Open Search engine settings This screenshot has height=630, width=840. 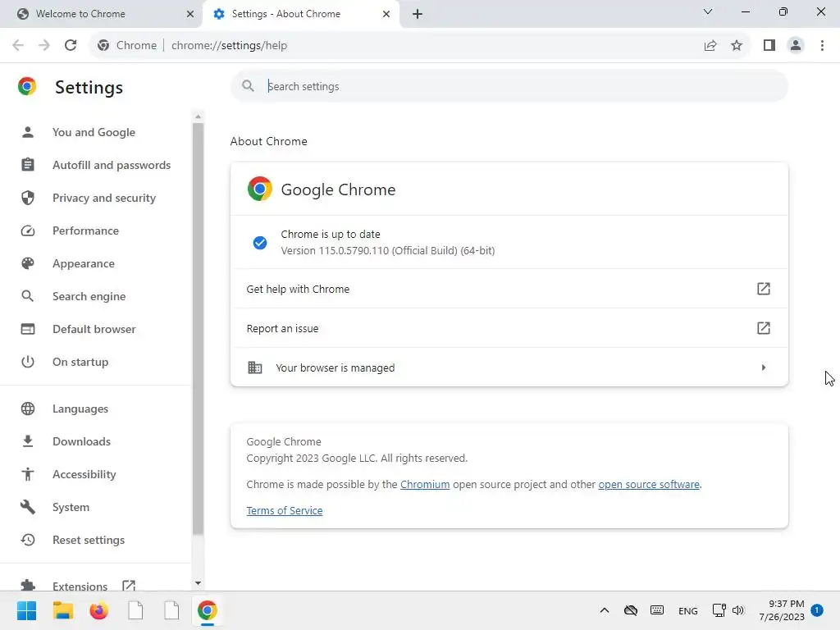[x=89, y=296]
